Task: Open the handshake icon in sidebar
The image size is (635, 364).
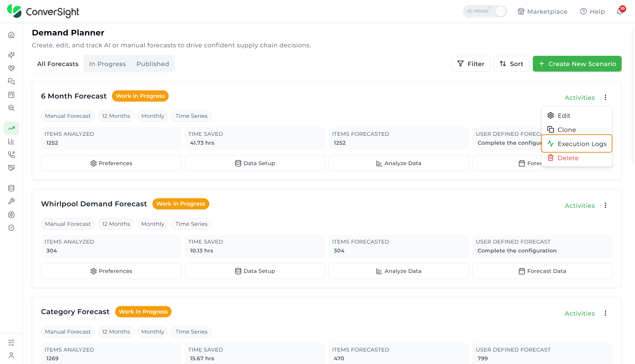Action: click(11, 168)
